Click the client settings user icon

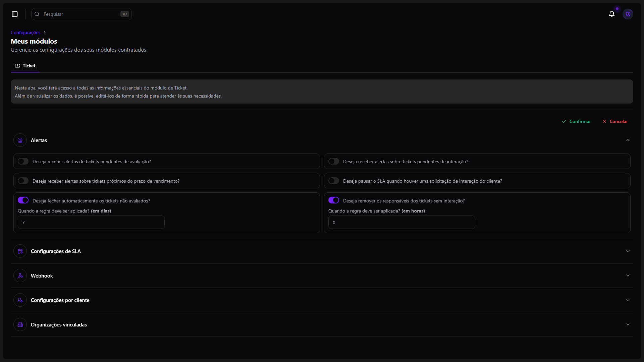[20, 300]
